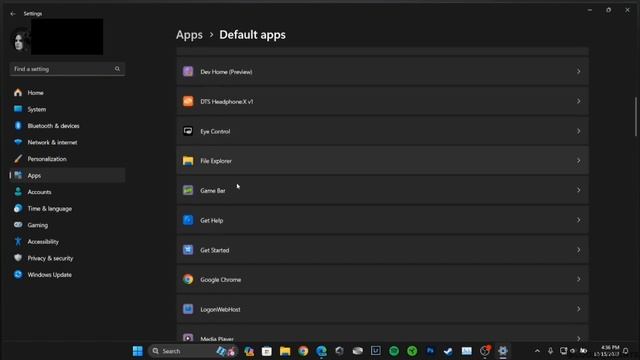Open File Explorer from the taskbar
Viewport: 640px width, 360px height.
tap(285, 351)
